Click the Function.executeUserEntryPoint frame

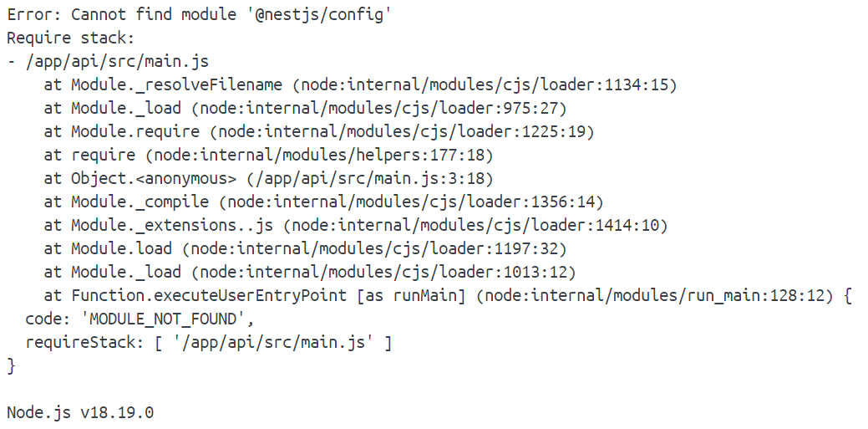[x=439, y=295]
